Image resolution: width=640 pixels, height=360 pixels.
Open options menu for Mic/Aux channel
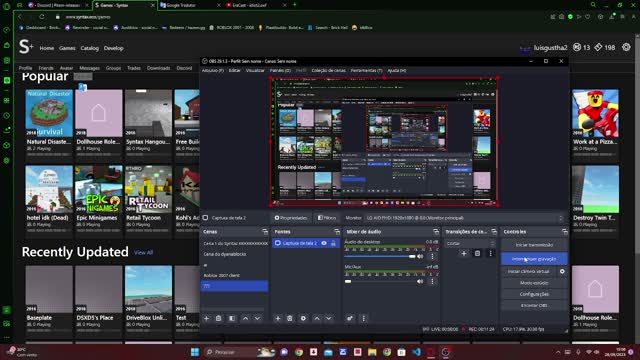(x=432, y=281)
